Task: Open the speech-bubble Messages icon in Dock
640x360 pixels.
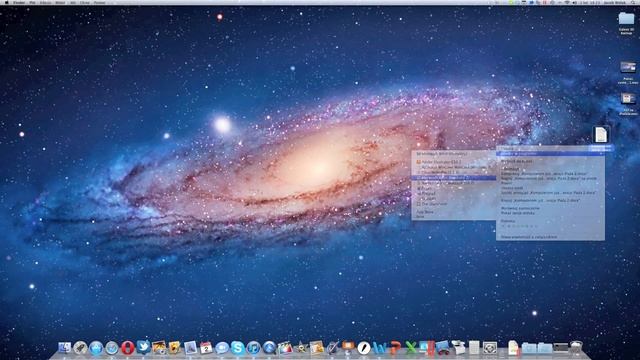Action: point(222,348)
